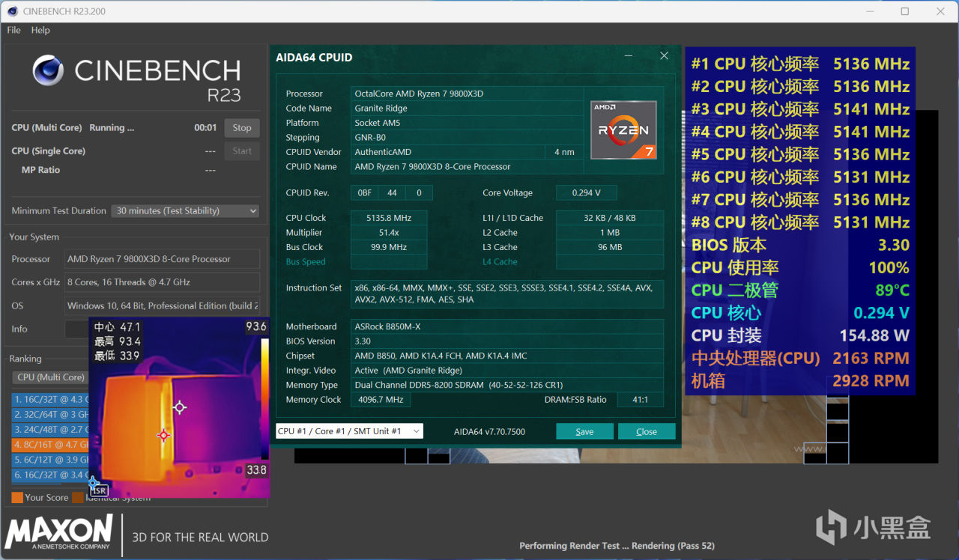The image size is (959, 560).
Task: Click the greyed-out Single Core Start button
Action: pos(242,150)
